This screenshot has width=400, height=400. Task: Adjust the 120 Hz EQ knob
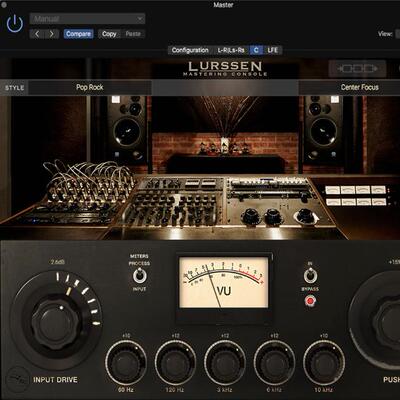click(x=175, y=363)
